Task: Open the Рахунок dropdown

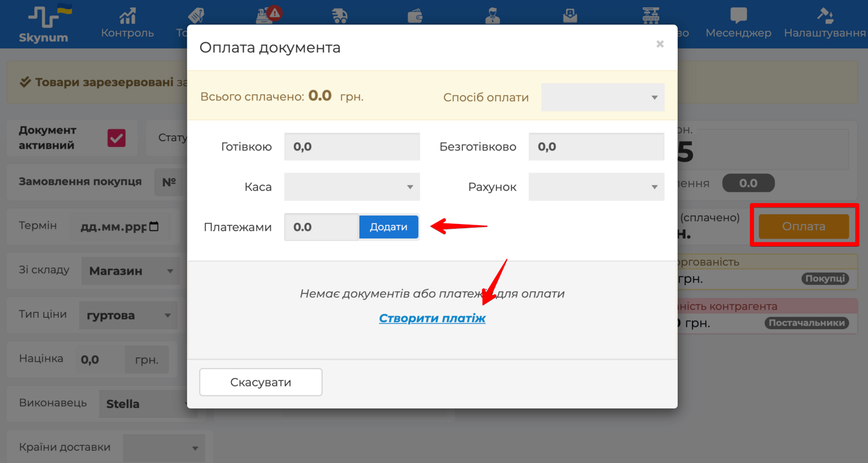Action: coord(596,187)
